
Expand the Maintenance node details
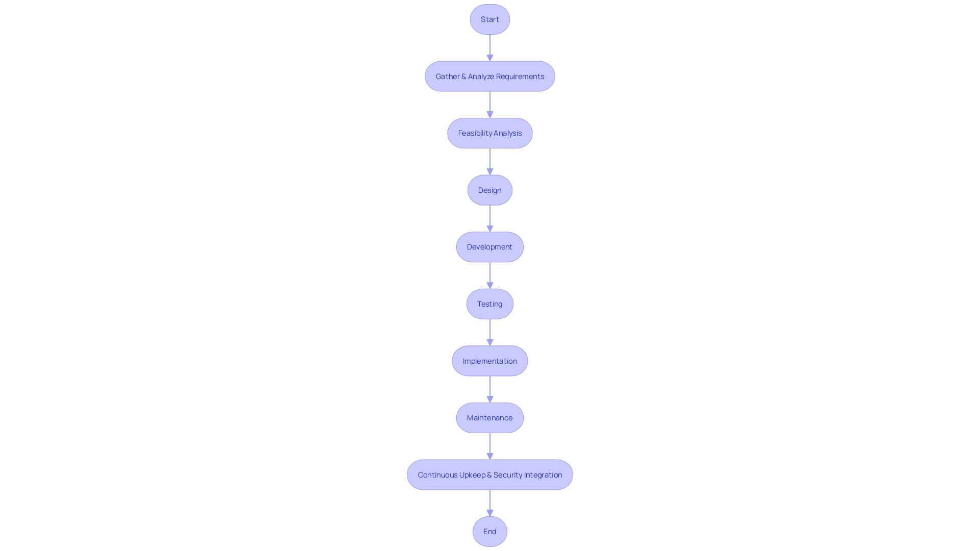(490, 417)
